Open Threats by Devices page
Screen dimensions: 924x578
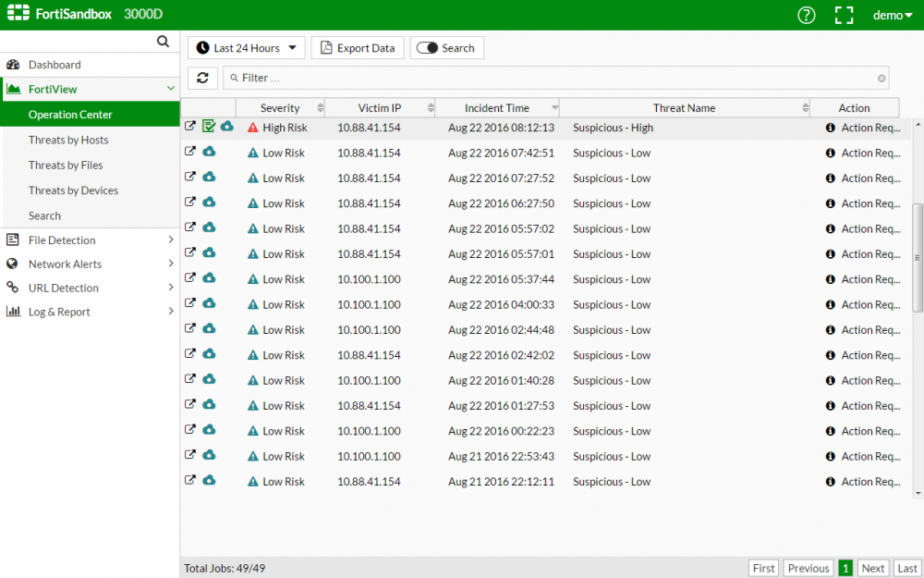73,191
